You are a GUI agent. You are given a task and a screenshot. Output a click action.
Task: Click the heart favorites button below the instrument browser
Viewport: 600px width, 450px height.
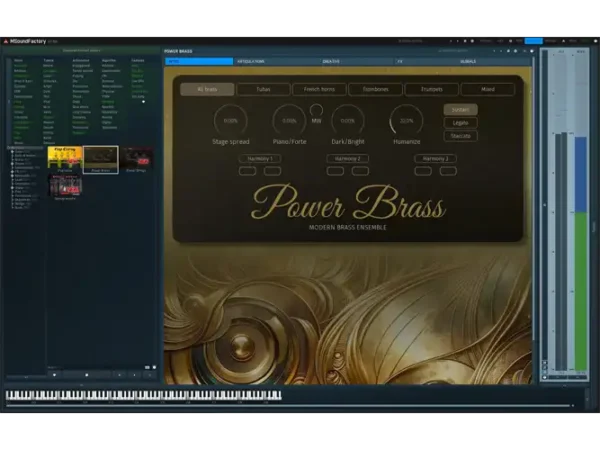[x=54, y=375]
